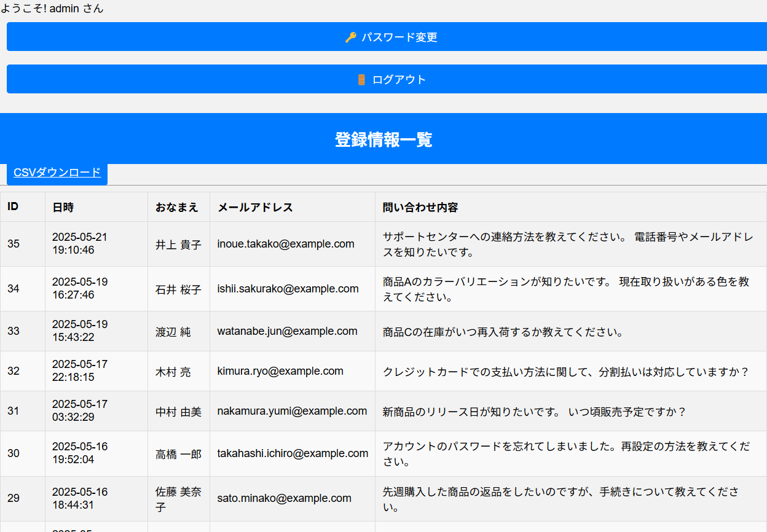Select the row with ID 33

coord(14,331)
